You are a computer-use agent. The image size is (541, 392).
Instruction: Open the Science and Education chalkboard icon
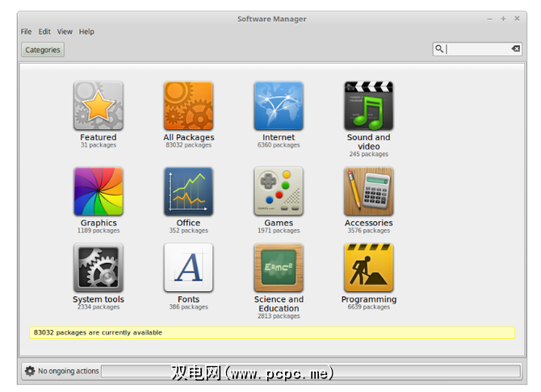(x=279, y=268)
